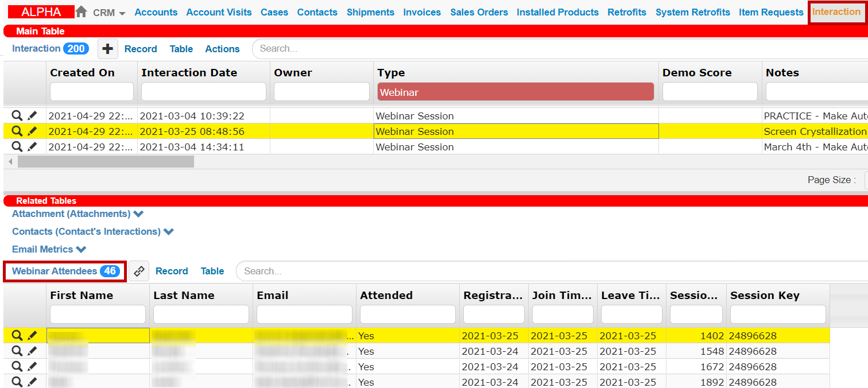Viewport: 868px width, 388px height.
Task: Click the plus icon to add an Interaction
Action: [x=107, y=49]
